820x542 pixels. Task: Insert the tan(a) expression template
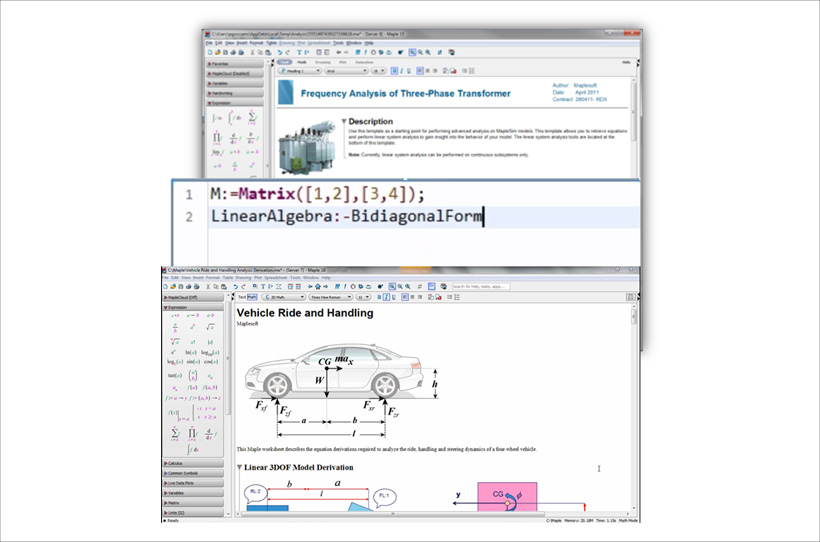pos(174,377)
